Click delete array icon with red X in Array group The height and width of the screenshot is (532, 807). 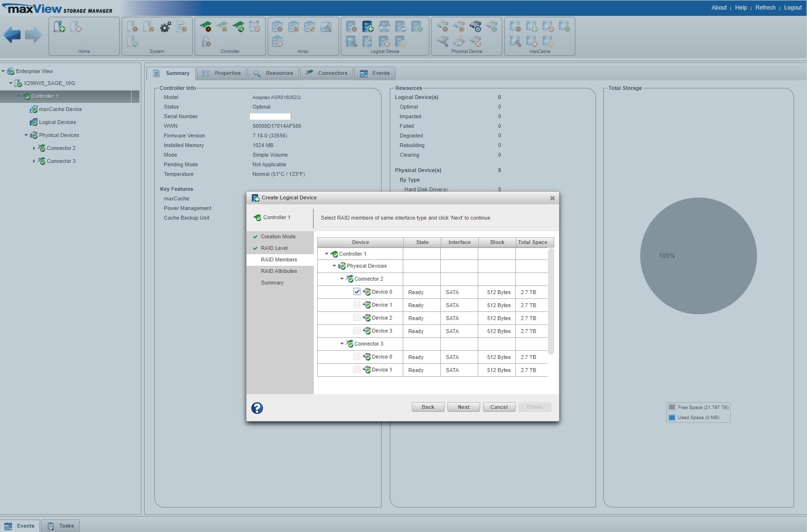click(x=277, y=42)
